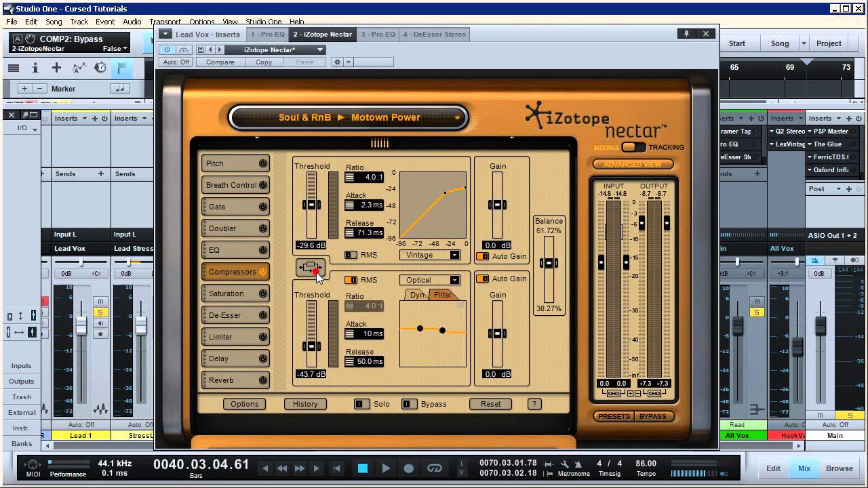Toggle the Saturation module power icon
The height and width of the screenshot is (488, 868).
[x=263, y=293]
